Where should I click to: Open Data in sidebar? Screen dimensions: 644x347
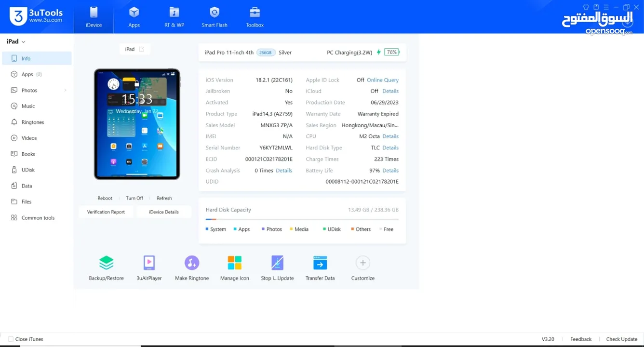pos(37,186)
